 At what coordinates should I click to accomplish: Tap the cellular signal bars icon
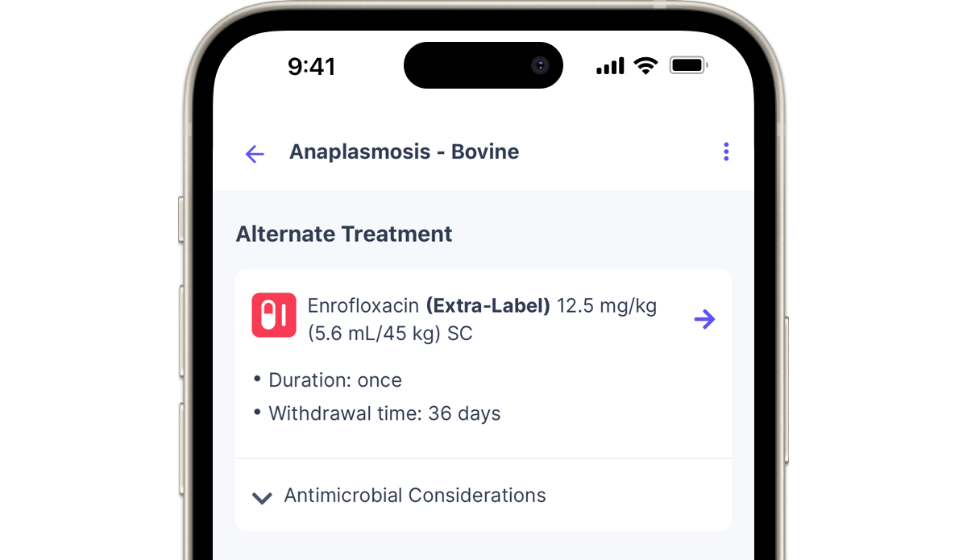point(610,66)
